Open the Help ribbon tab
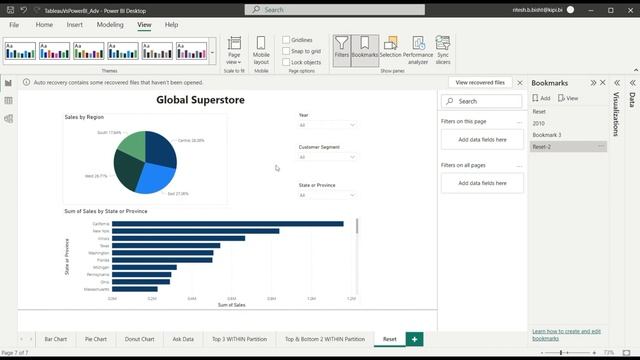This screenshot has height=360, width=640. point(171,25)
